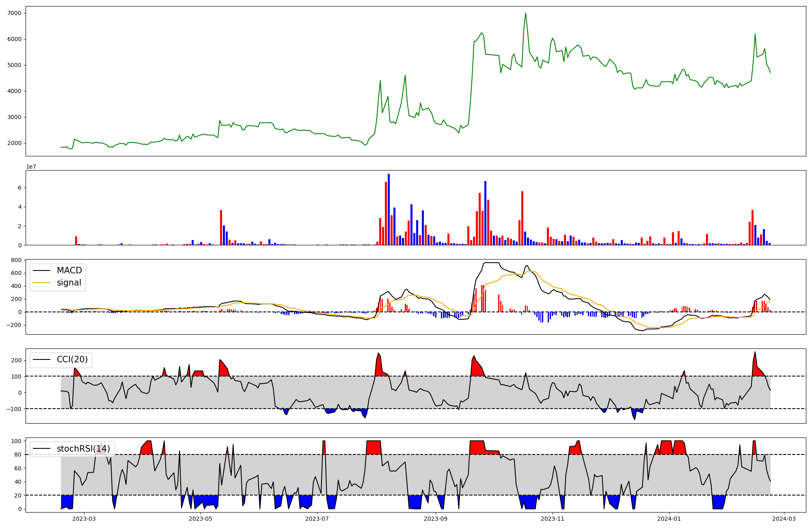Click the 2024-03 date tick label
The height and width of the screenshot is (528, 812).
(784, 519)
